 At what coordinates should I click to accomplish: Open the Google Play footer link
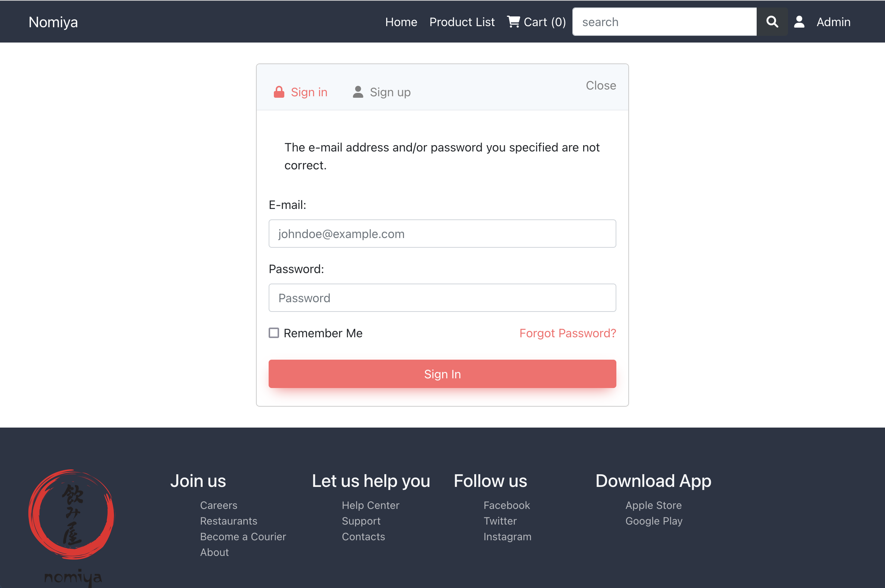[x=654, y=521]
